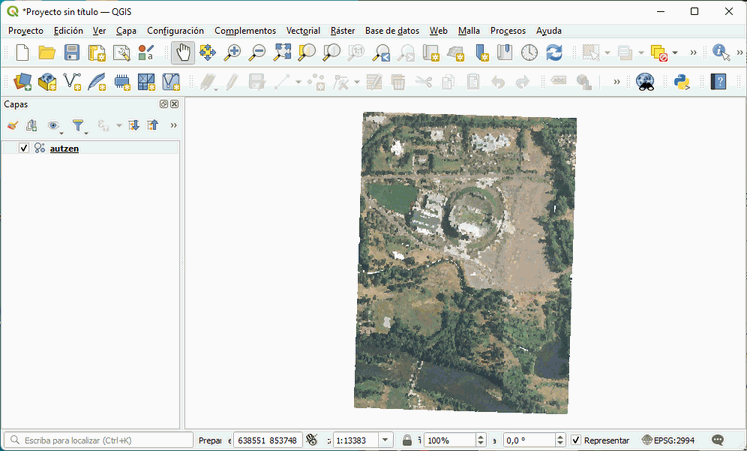The image size is (747, 451).
Task: Refresh the map canvas
Action: (554, 52)
